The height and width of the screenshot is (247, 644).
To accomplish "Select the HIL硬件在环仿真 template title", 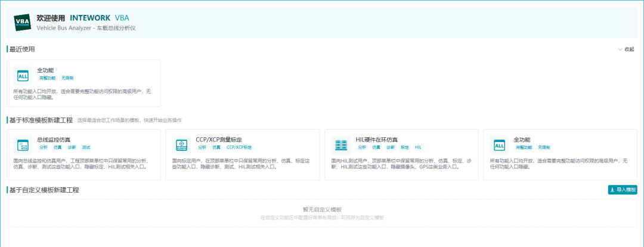I will [x=377, y=140].
